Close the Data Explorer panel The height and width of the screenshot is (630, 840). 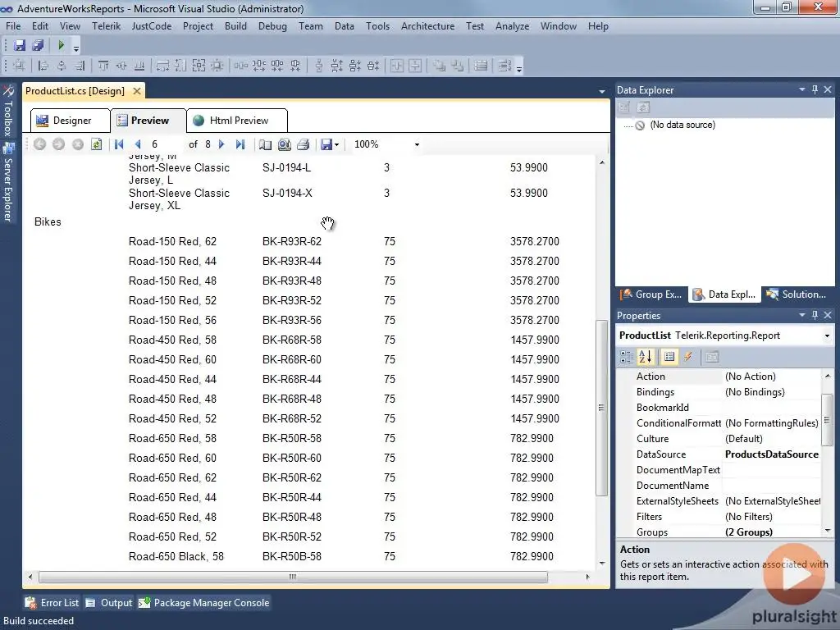tap(828, 89)
